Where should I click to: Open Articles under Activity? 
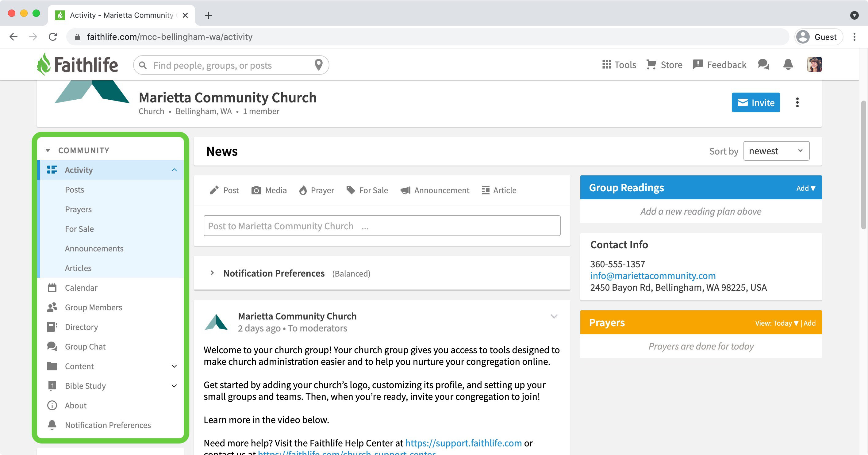pyautogui.click(x=78, y=268)
